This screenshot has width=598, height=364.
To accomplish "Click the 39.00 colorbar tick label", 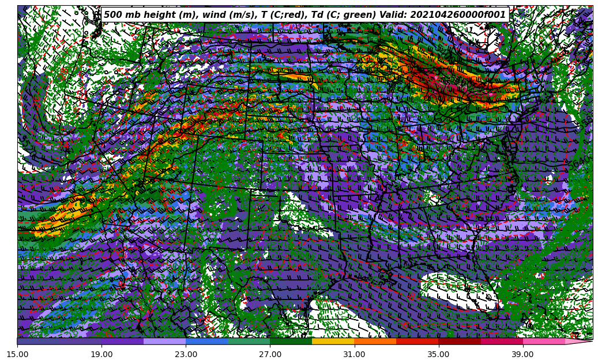I will [522, 354].
